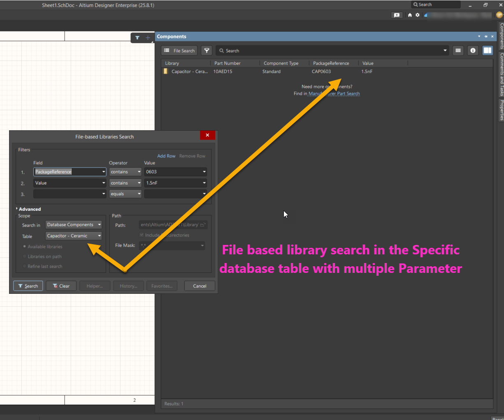Viewport: 504px width, 420px height.
Task: Open the 1.5nF value dropdown in row 2
Action: point(204,183)
